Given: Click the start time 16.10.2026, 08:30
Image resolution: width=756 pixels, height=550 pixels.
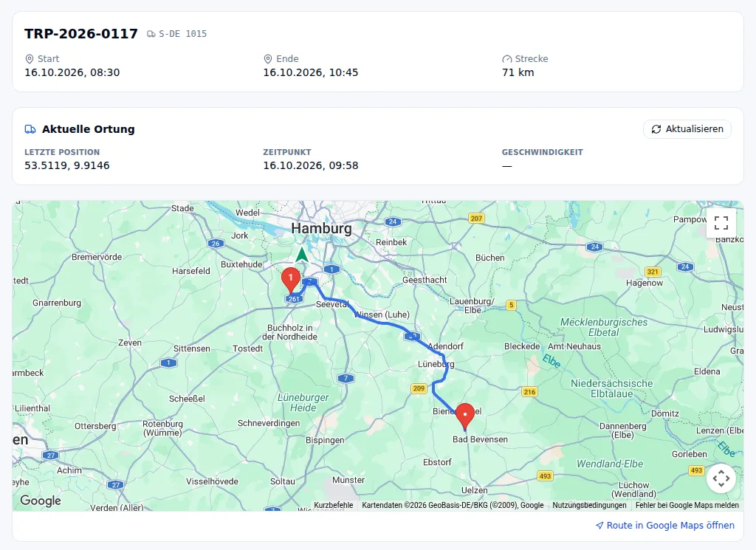Looking at the screenshot, I should point(72,72).
